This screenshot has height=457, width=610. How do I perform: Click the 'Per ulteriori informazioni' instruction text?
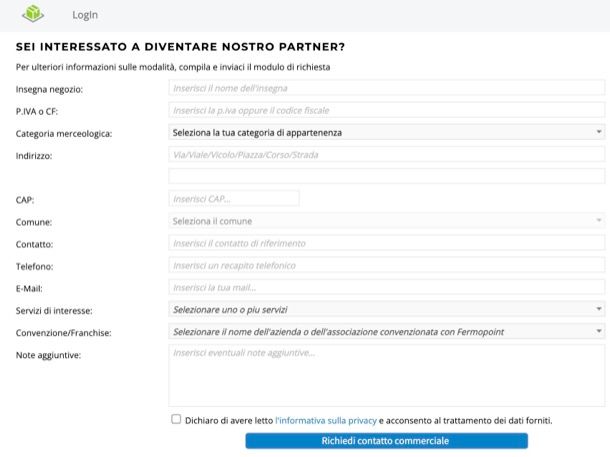click(x=173, y=67)
